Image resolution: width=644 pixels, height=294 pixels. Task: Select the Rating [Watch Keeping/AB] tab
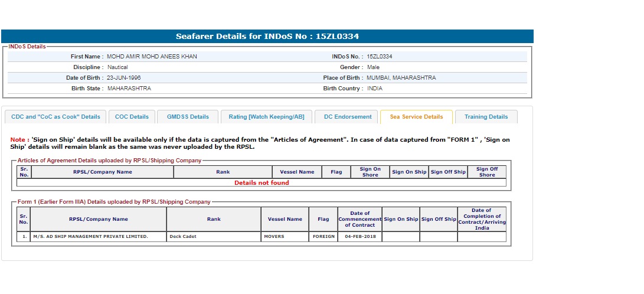coord(266,117)
